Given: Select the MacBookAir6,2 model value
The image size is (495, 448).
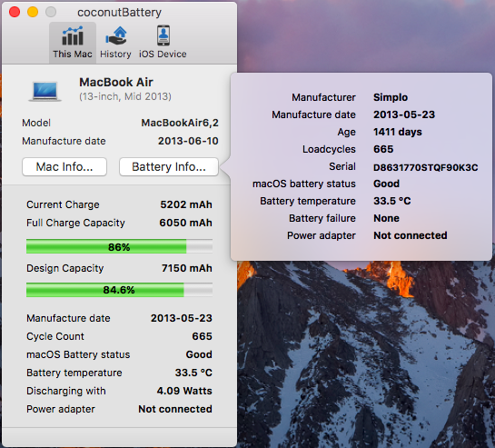Looking at the screenshot, I should [x=180, y=123].
